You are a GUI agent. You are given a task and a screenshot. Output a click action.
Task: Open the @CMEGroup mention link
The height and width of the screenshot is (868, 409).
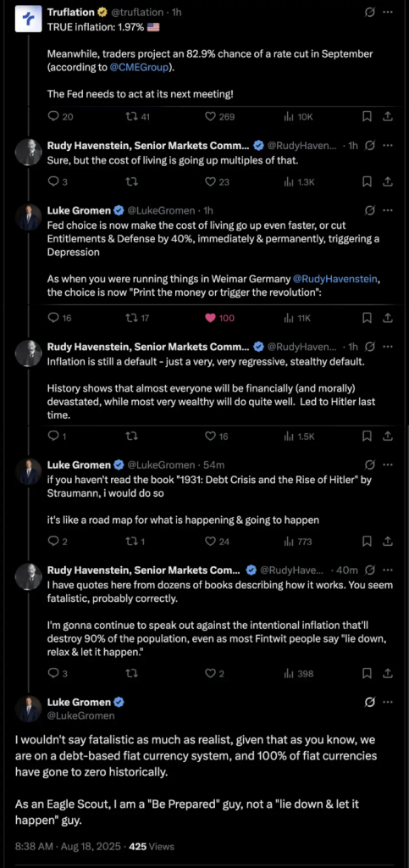point(138,68)
